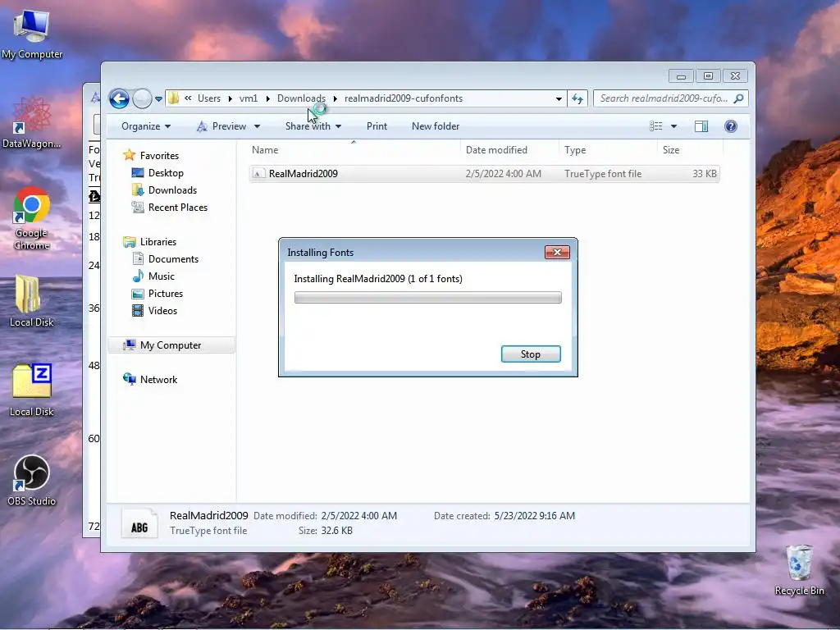
Task: Click the ABG font thumbnail in details pane
Action: 139,523
